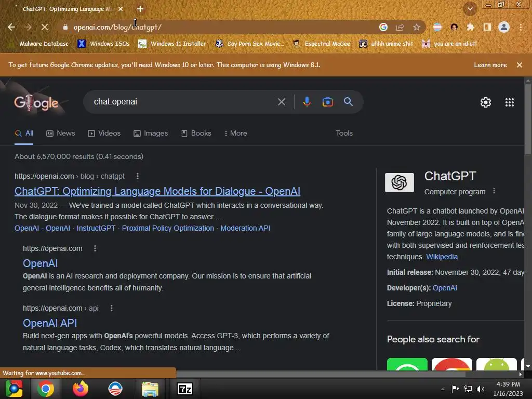532x399 pixels.
Task: Switch to the Images tab
Action: tap(151, 134)
